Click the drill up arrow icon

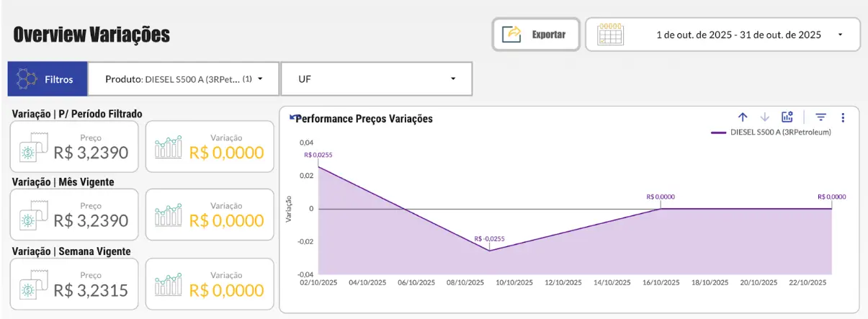point(743,117)
